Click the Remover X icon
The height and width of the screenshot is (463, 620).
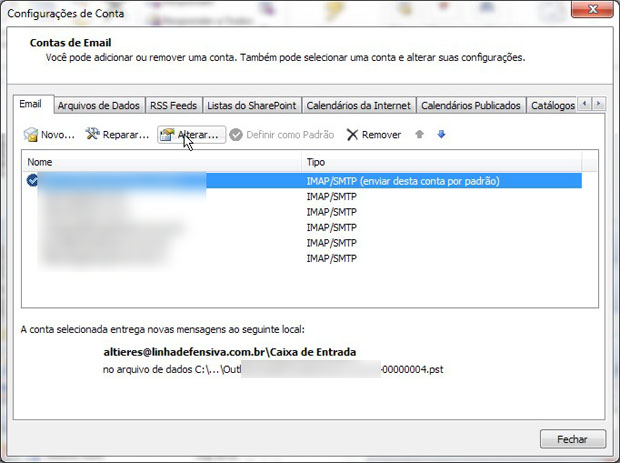pos(352,135)
